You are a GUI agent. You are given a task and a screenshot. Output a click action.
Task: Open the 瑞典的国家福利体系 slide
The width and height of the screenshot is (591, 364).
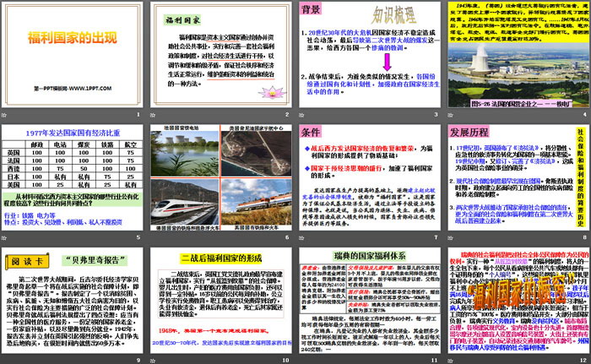point(368,299)
